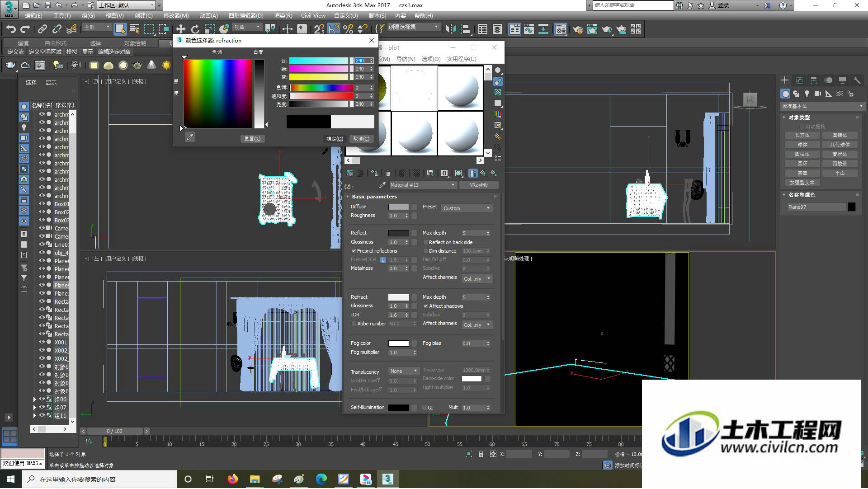868x489 pixels.
Task: Click 确定(O) in color selector
Action: point(335,139)
